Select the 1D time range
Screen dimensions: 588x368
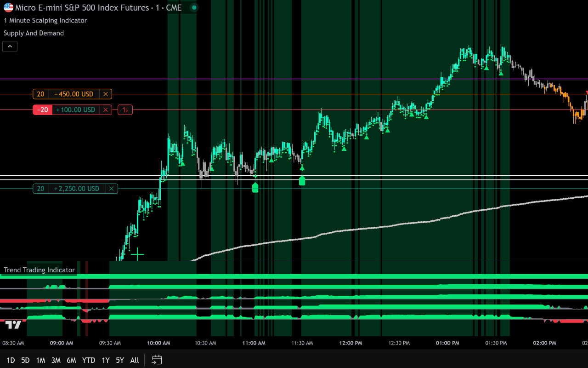(11, 360)
